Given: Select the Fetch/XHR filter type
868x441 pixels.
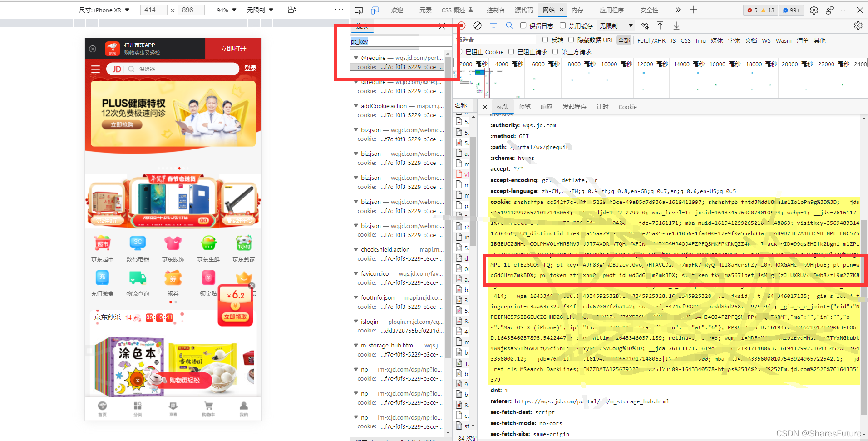Looking at the screenshot, I should click(651, 40).
